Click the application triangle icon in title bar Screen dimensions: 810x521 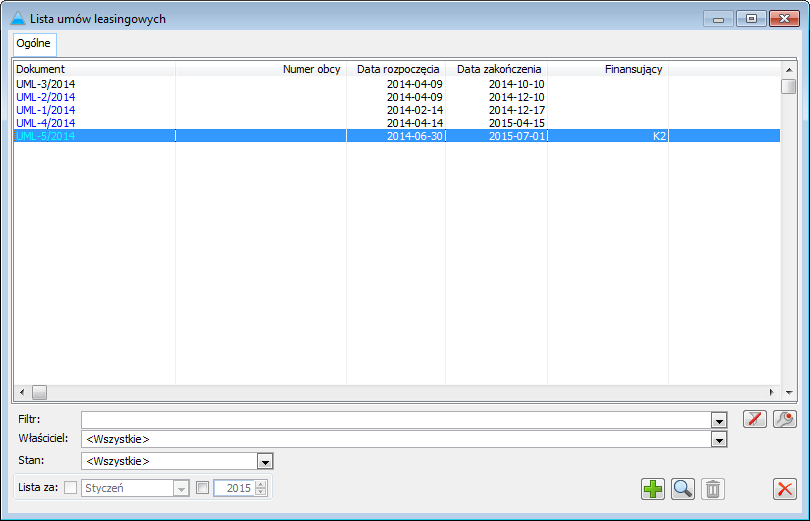tap(18, 19)
